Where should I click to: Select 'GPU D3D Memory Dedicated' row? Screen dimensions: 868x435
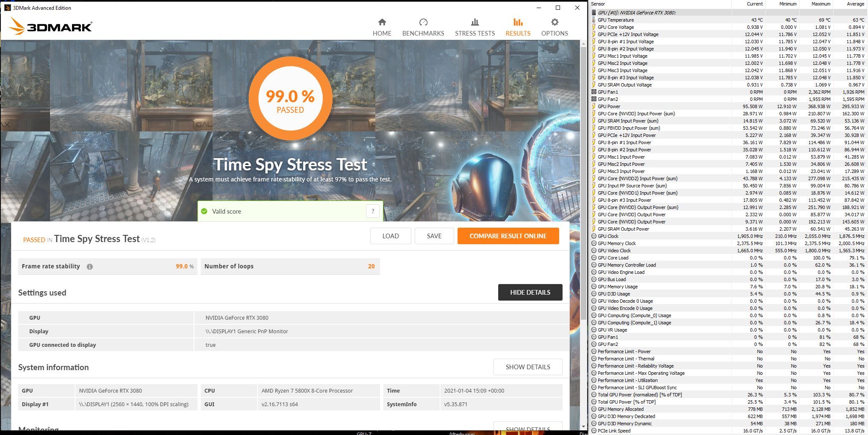point(729,416)
